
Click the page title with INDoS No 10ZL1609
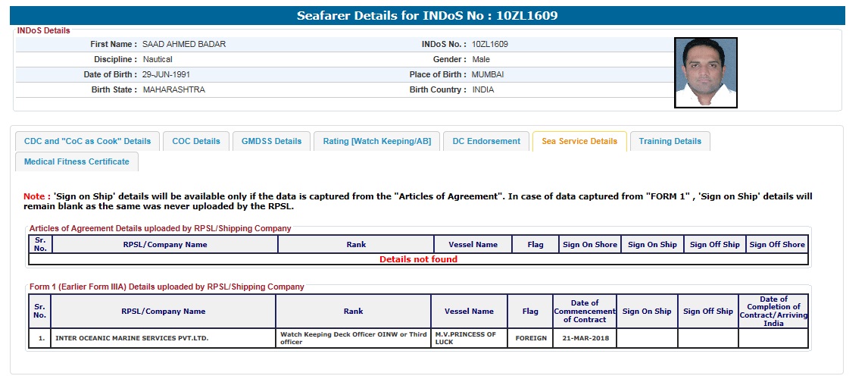(x=427, y=15)
